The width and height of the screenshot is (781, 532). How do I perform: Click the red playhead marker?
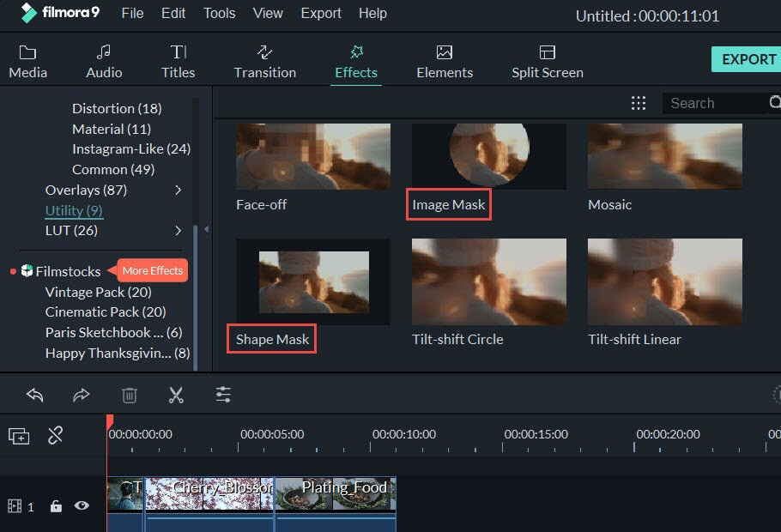coord(110,422)
